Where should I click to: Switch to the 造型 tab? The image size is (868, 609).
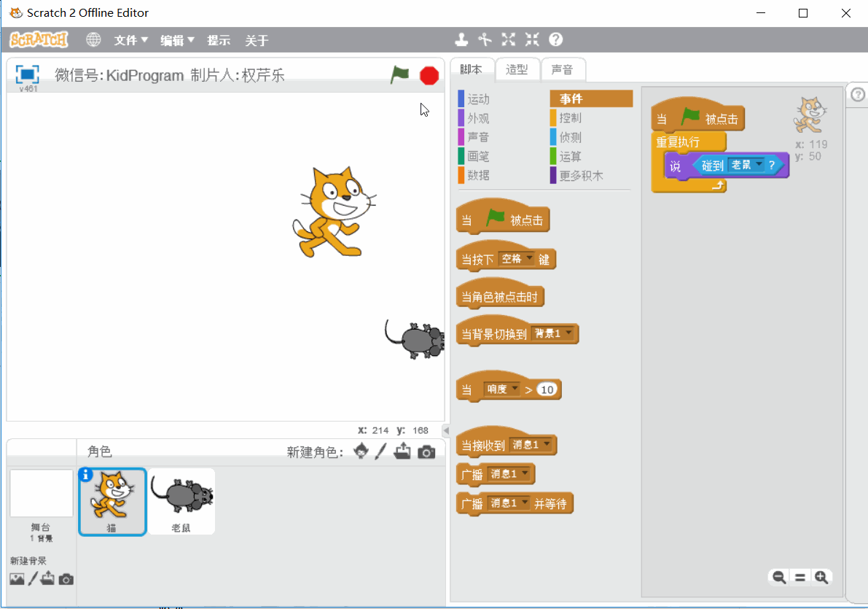(517, 69)
